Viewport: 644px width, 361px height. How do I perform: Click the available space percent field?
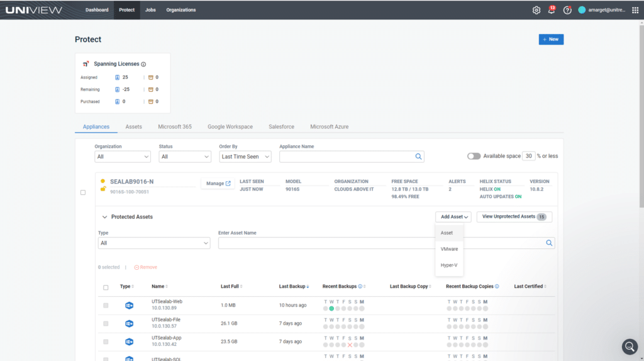point(528,156)
